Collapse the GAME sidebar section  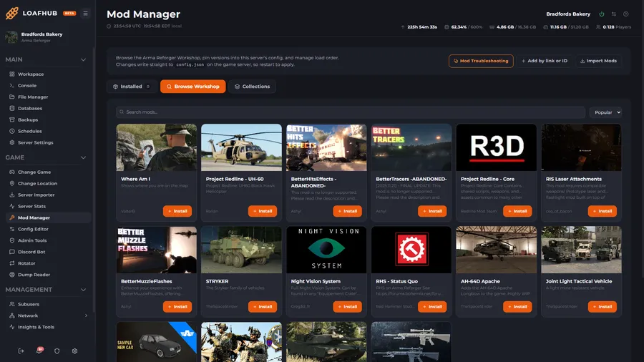[x=84, y=157]
